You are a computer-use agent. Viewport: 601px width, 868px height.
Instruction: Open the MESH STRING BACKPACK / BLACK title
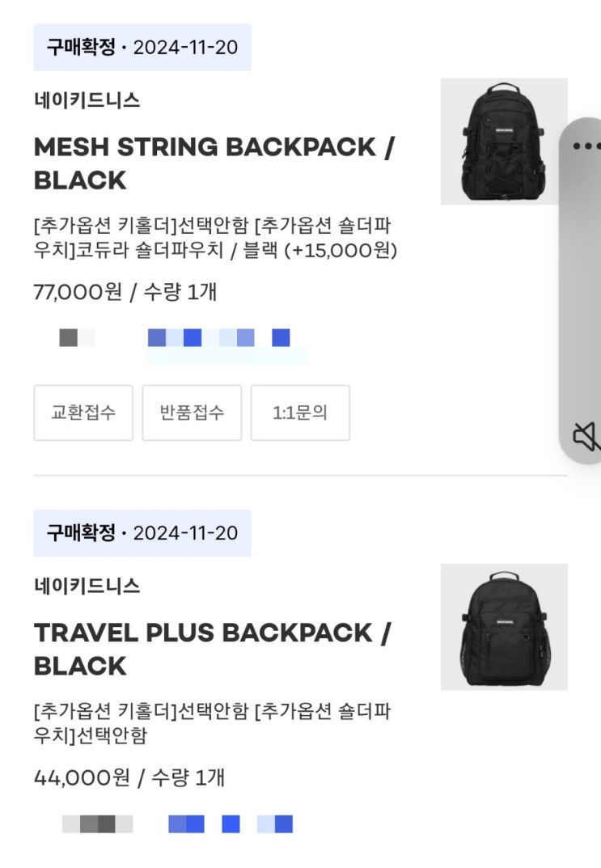(x=214, y=163)
